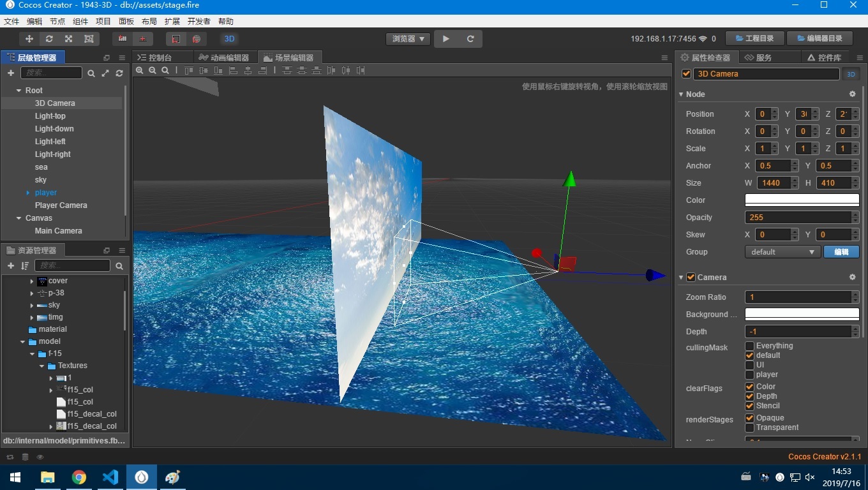Select the rect transform tool
868x490 pixels.
click(89, 39)
